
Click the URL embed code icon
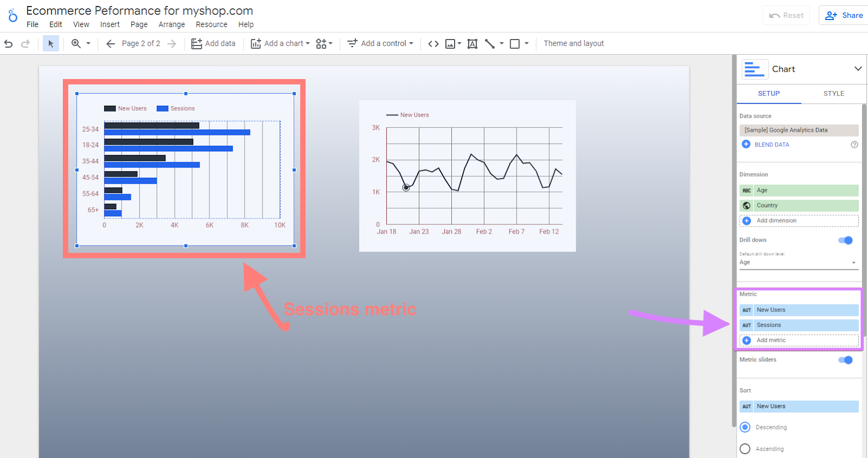(433, 43)
